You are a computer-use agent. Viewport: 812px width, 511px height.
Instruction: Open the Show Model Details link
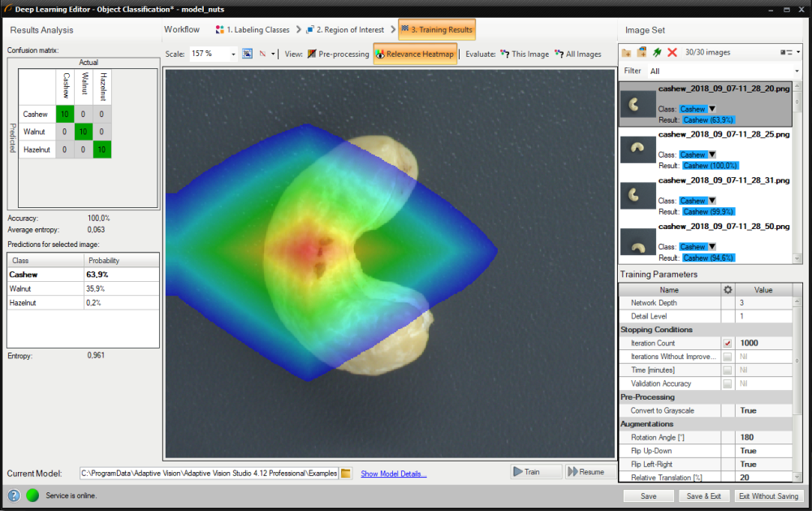click(x=393, y=474)
